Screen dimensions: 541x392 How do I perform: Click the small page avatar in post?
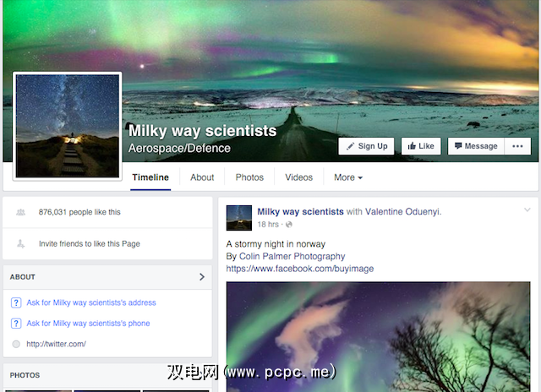point(238,218)
